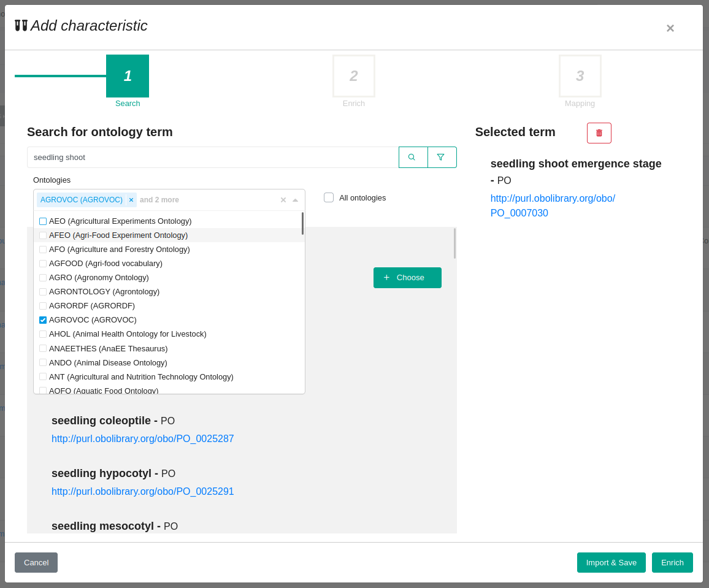Clear all selected ontologies in the multiselect
This screenshot has height=588, width=709.
283,200
